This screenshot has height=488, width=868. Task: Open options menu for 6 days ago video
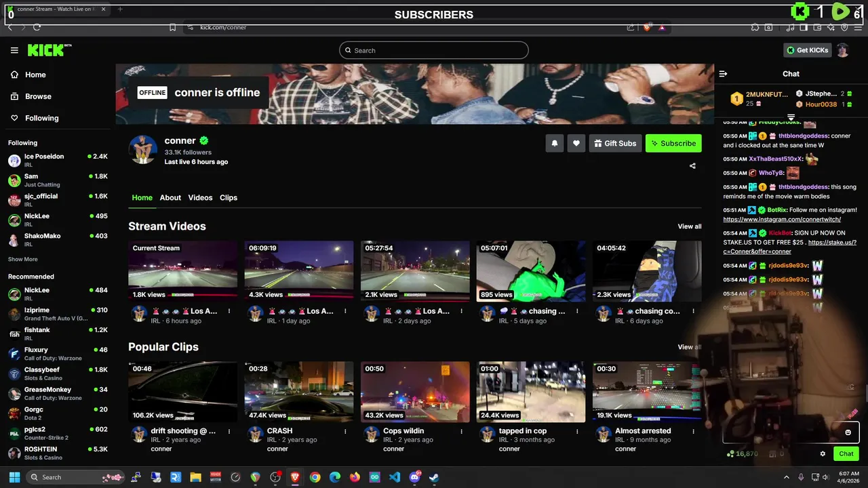694,311
